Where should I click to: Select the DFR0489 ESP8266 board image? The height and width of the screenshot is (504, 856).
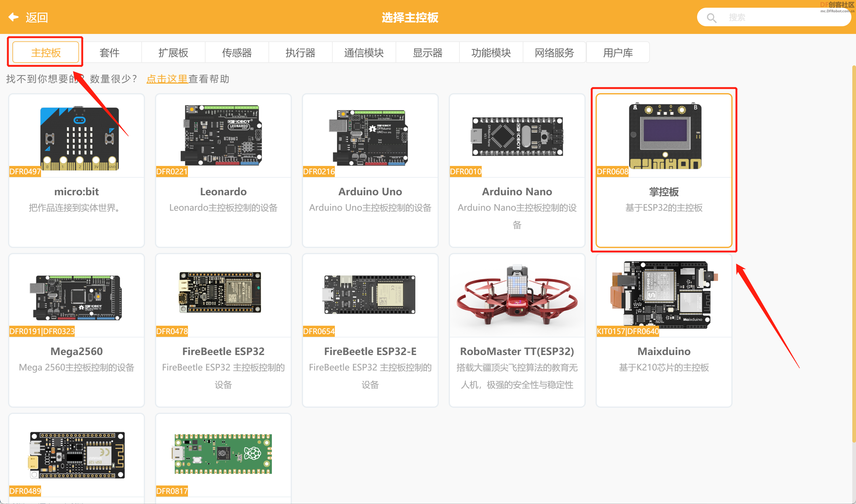(77, 455)
